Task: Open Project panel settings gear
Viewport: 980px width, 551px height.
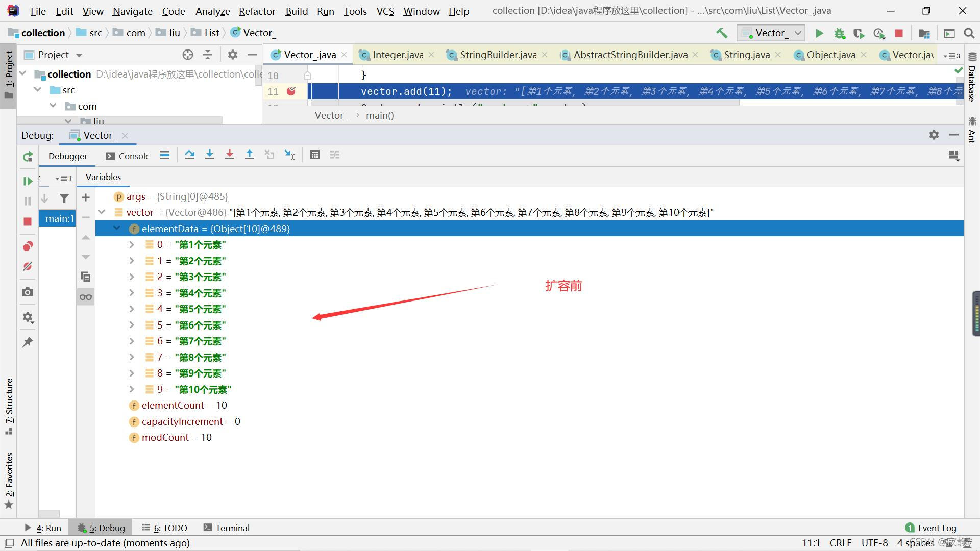Action: point(233,55)
